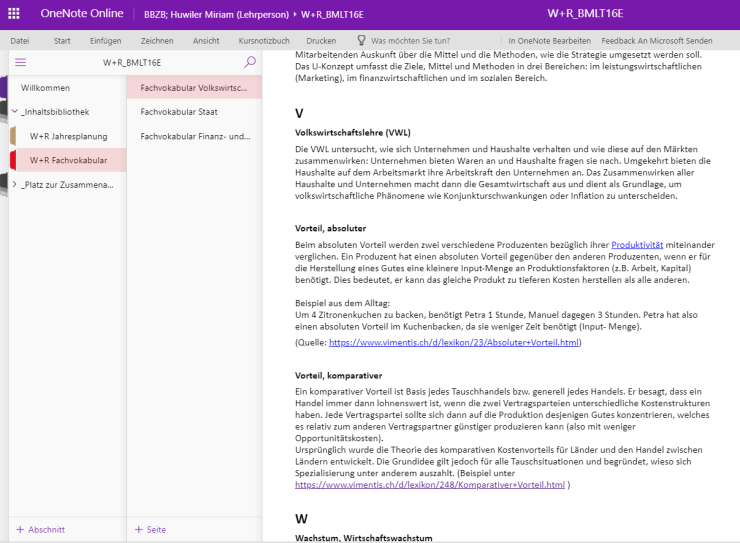Click the BBZB; Huwiler Miriam breadcrumb
The image size is (740, 543).
217,15
